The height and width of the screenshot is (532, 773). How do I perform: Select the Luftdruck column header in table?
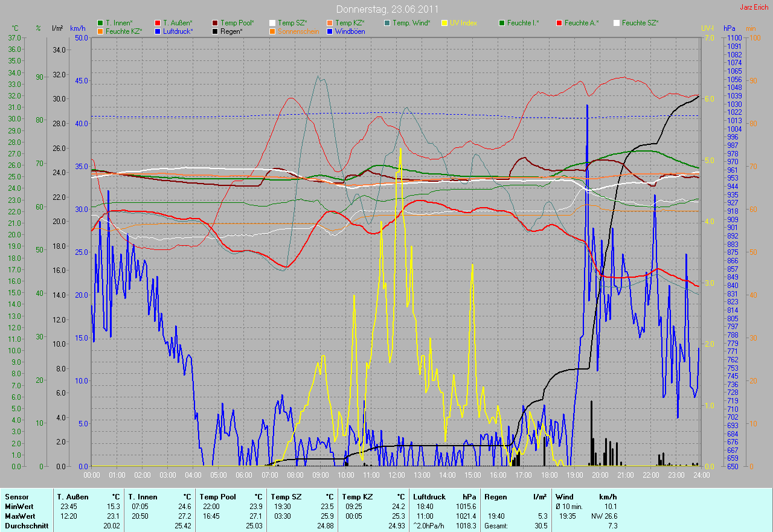point(429,497)
